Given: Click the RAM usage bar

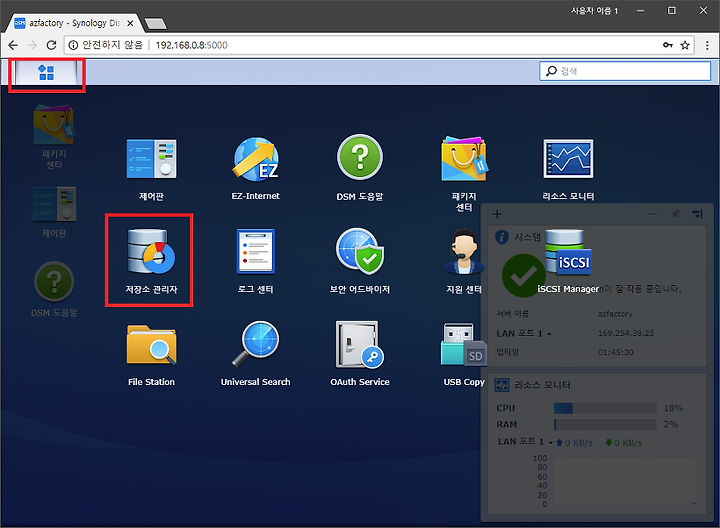Looking at the screenshot, I should click(x=605, y=424).
